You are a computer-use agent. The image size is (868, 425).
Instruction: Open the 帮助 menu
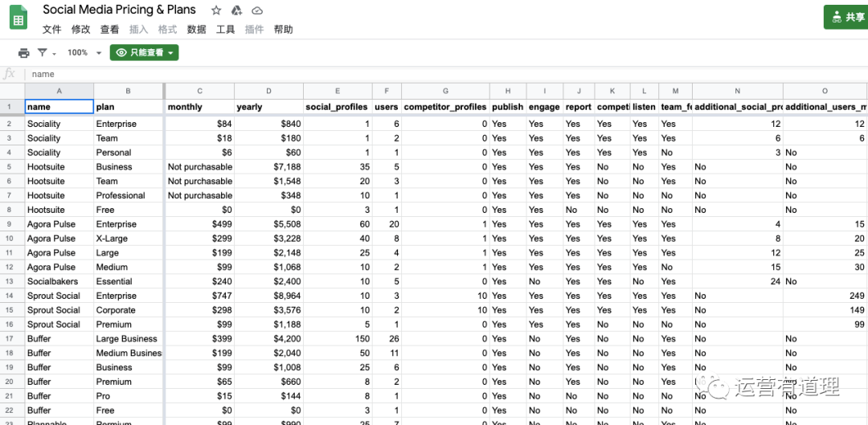[x=284, y=30]
